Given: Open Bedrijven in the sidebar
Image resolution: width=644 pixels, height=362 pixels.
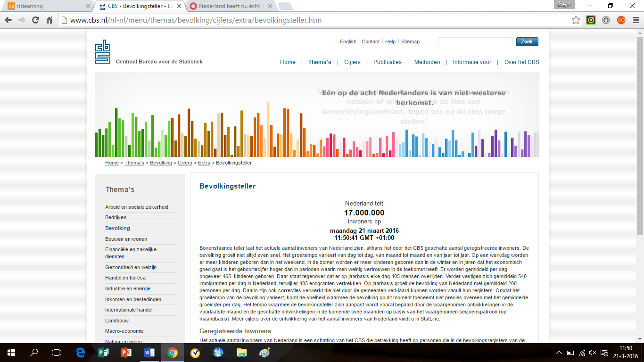Looking at the screenshot, I should pyautogui.click(x=116, y=217).
